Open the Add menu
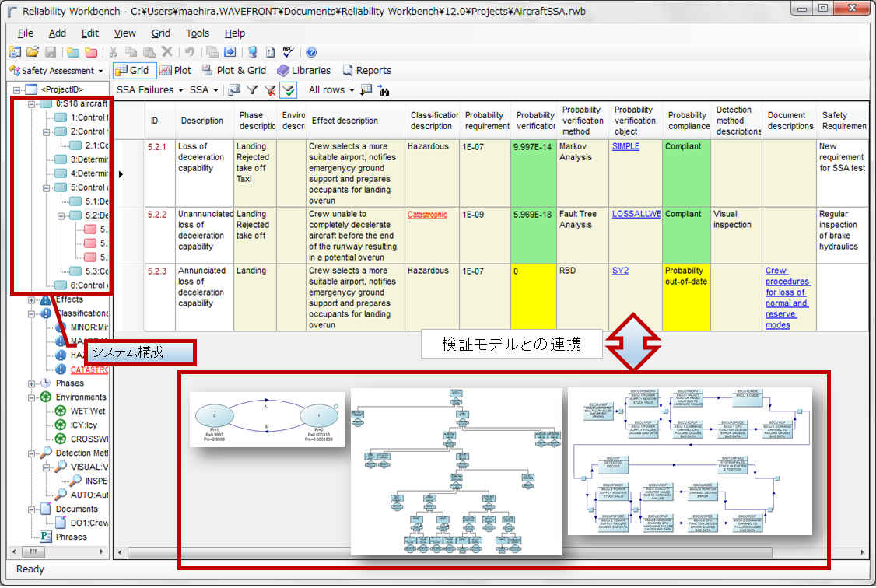876x588 pixels. tap(57, 33)
